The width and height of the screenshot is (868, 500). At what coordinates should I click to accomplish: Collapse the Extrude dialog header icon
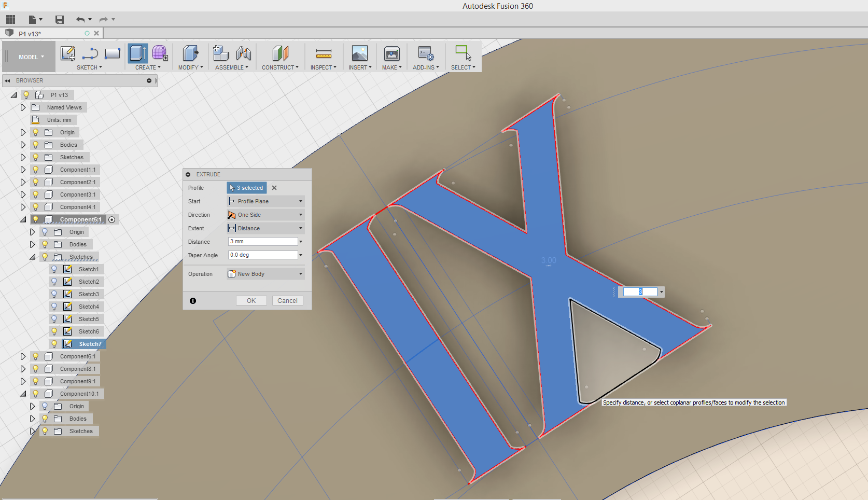click(x=188, y=175)
